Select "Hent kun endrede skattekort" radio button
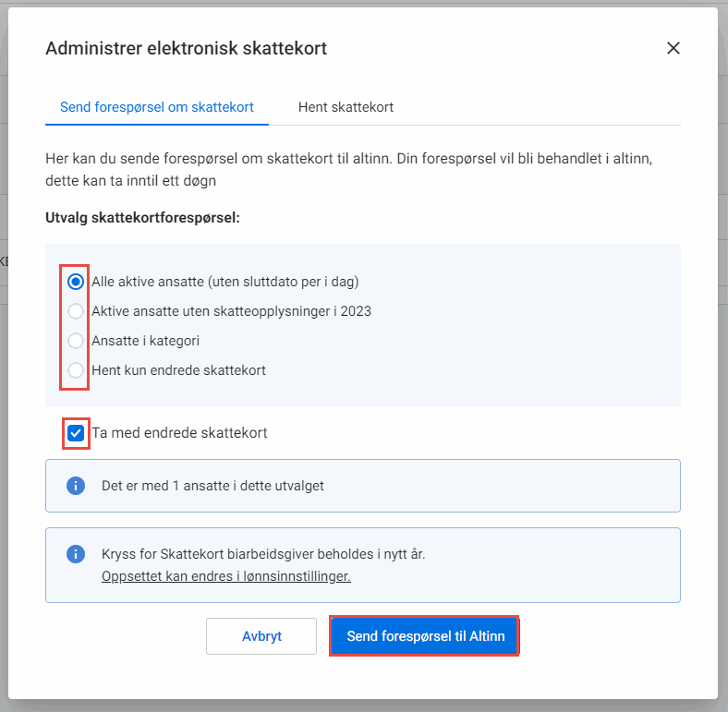This screenshot has height=712, width=728. pos(76,370)
